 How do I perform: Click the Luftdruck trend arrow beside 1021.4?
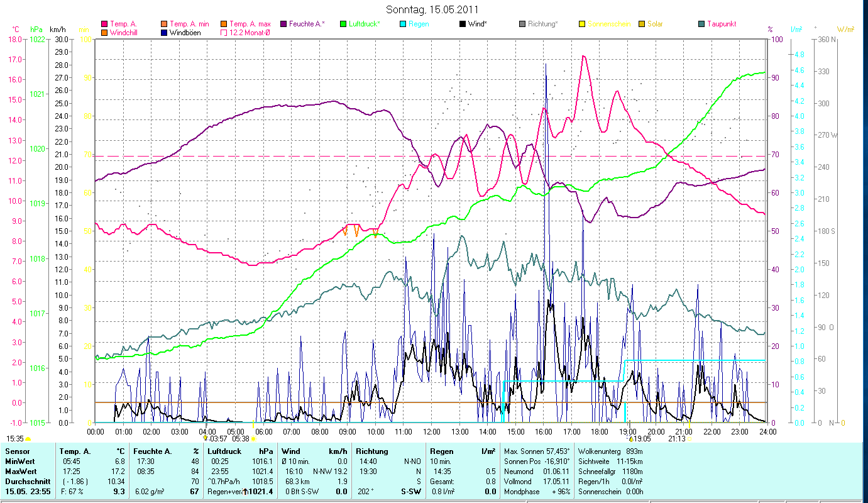click(x=245, y=492)
